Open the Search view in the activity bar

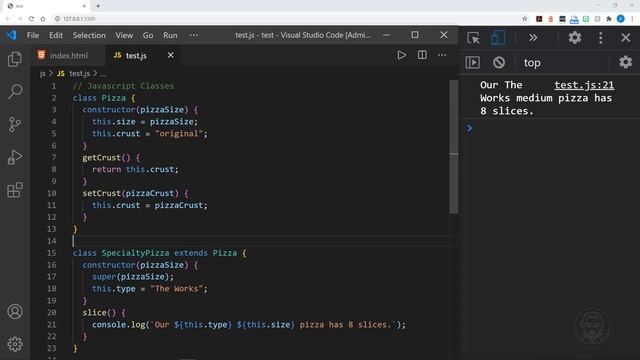[x=15, y=91]
